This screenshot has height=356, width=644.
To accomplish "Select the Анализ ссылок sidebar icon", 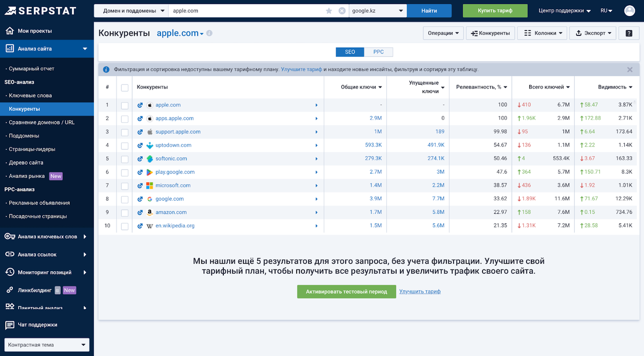I will pos(10,255).
